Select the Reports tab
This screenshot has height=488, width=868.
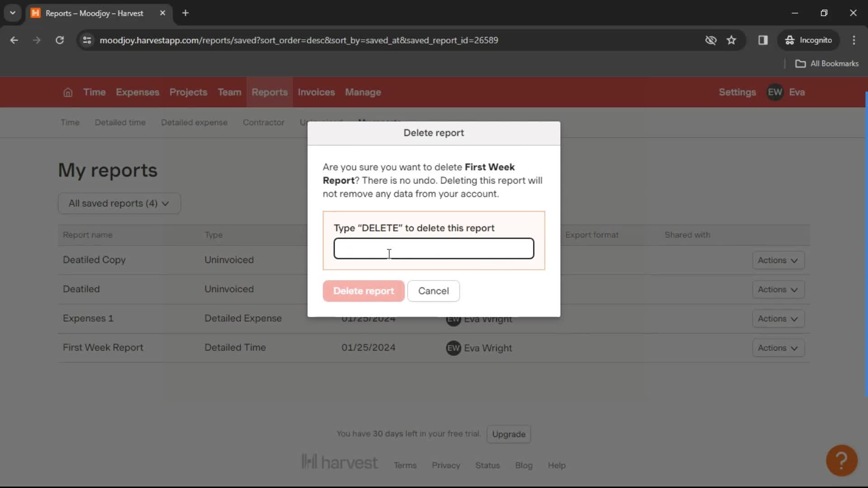click(x=269, y=92)
